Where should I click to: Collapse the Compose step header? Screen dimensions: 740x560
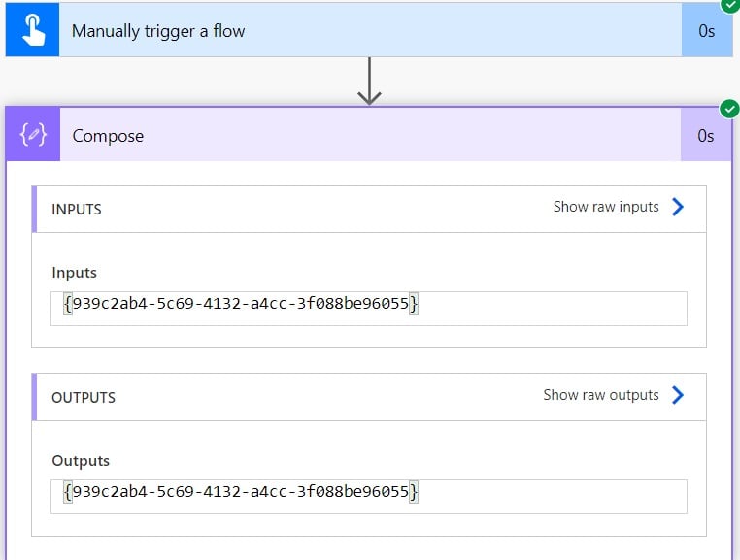[x=369, y=135]
